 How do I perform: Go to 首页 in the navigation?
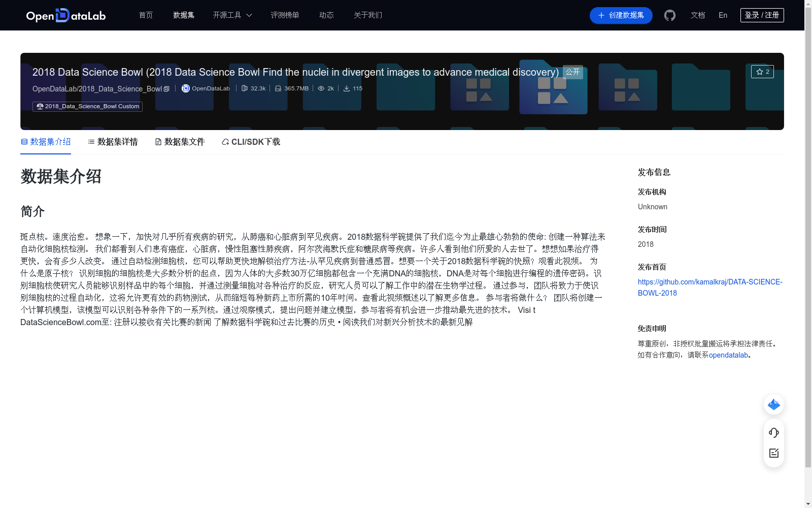pos(146,15)
